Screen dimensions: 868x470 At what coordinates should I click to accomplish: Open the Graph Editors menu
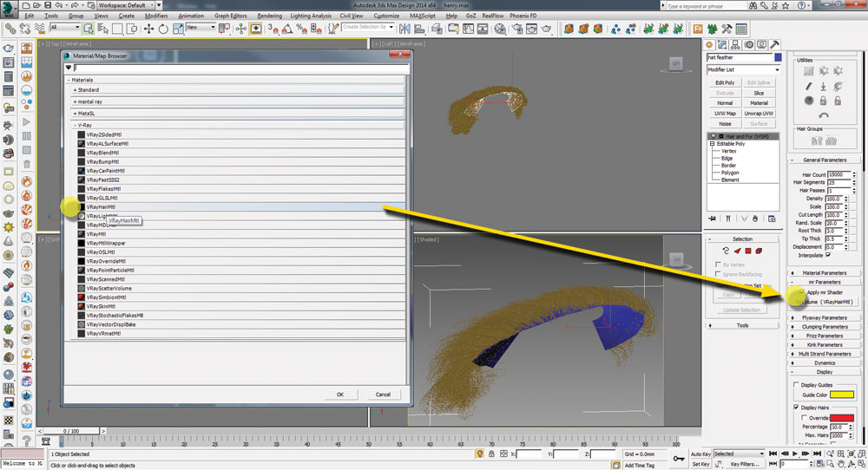tap(230, 16)
